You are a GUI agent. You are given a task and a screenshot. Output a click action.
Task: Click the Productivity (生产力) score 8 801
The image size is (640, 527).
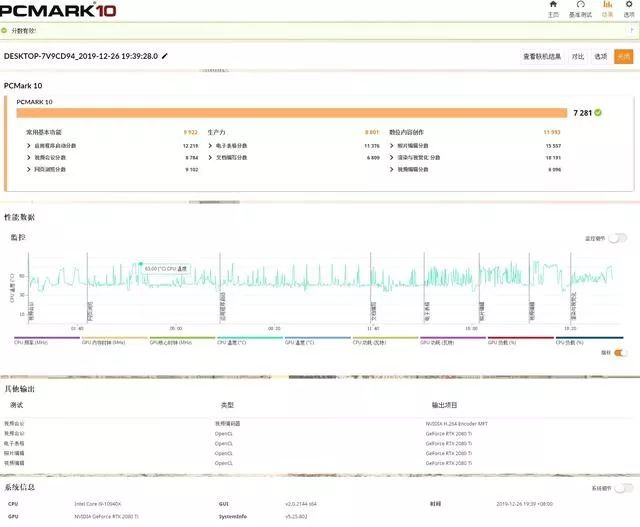click(372, 132)
